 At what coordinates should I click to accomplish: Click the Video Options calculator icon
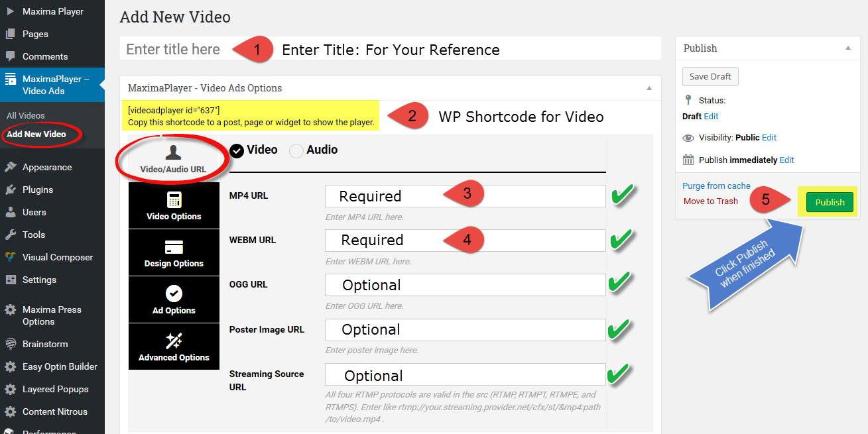(x=174, y=200)
